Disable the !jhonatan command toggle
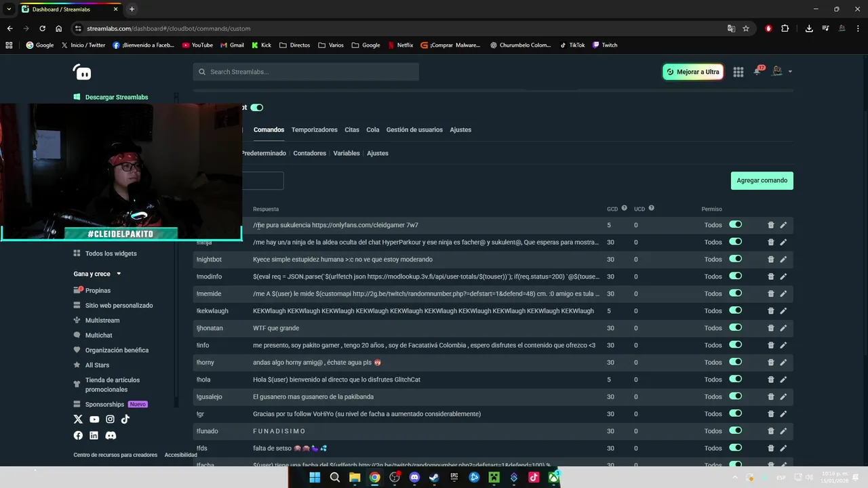Viewport: 868px width, 488px height. 736,327
